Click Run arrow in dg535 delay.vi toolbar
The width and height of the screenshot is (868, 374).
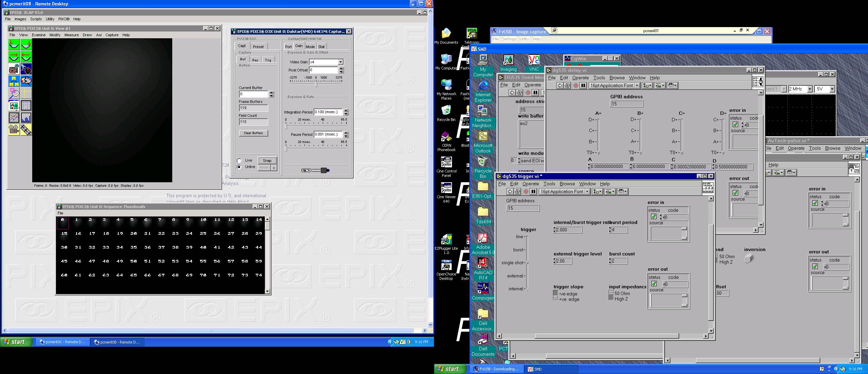pyautogui.click(x=560, y=86)
